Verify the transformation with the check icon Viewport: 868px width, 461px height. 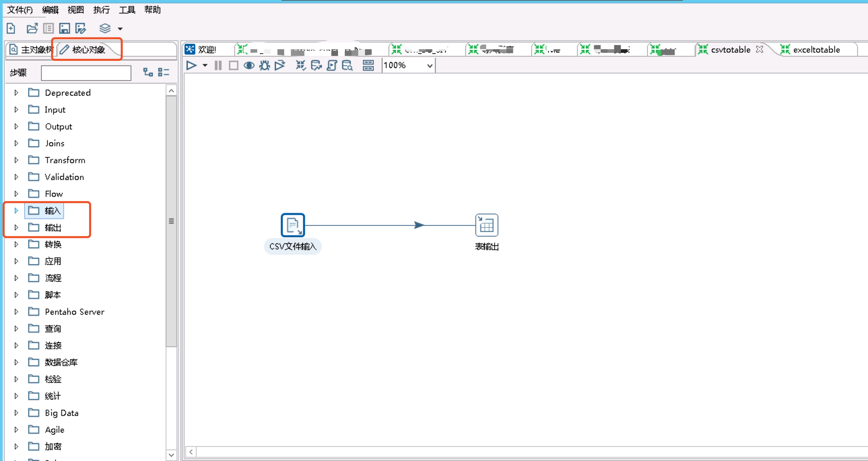[300, 65]
